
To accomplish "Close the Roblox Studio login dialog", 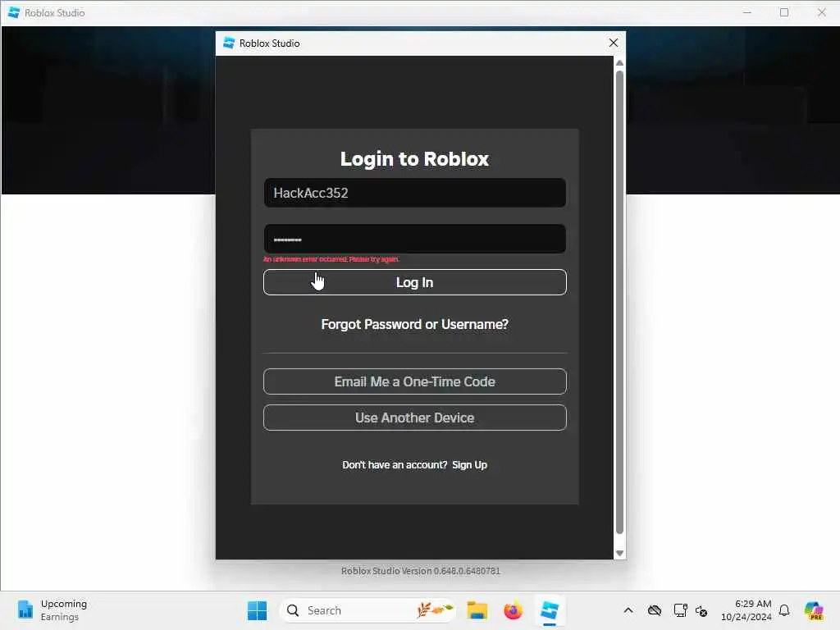I will 614,43.
